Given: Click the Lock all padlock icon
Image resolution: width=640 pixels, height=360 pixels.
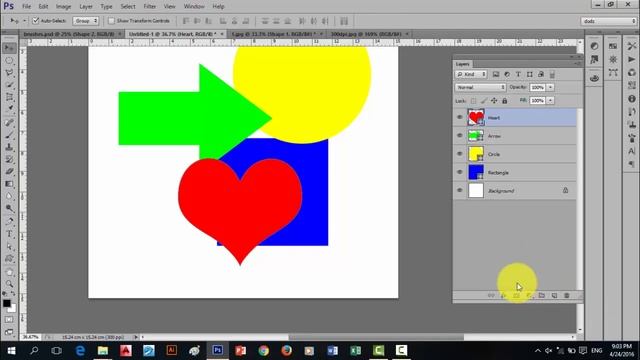Looking at the screenshot, I should (504, 100).
